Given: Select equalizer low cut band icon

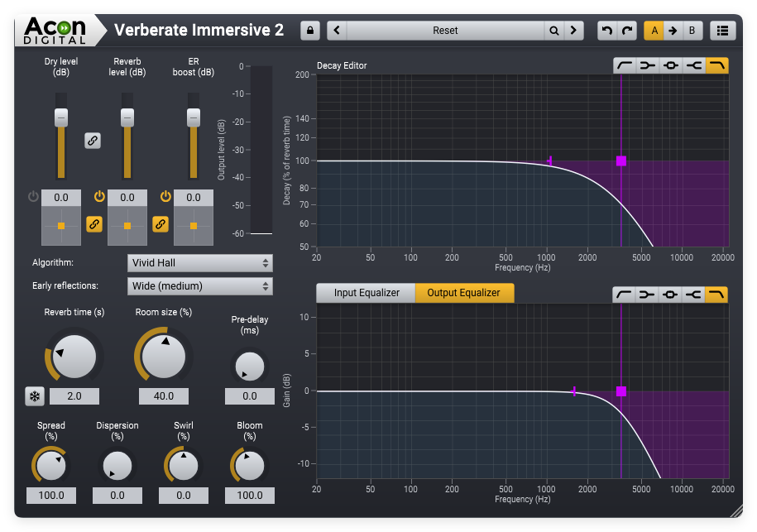Looking at the screenshot, I should tap(625, 295).
